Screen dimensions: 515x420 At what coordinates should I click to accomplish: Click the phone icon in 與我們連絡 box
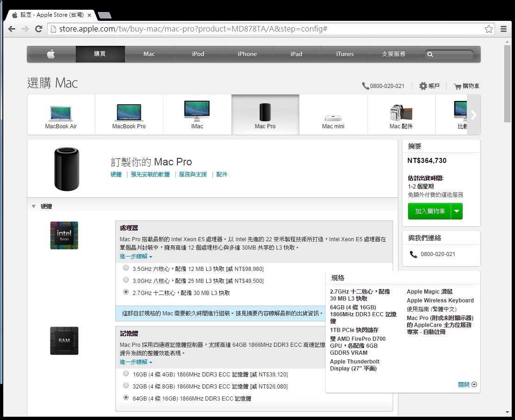click(413, 254)
